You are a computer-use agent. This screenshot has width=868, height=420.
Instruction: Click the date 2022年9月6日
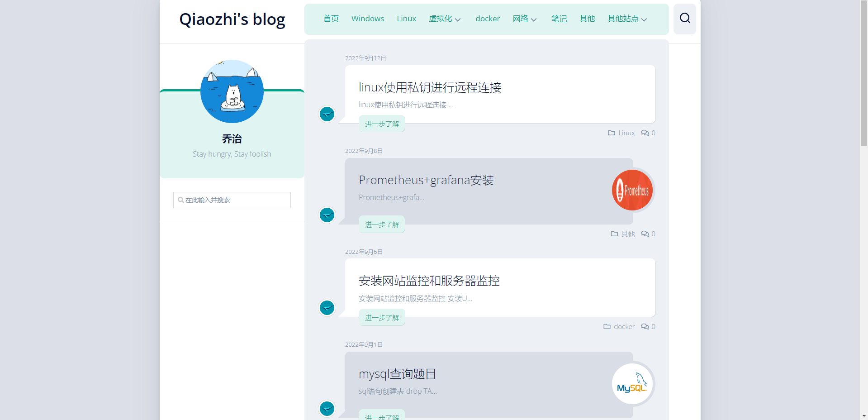click(364, 252)
